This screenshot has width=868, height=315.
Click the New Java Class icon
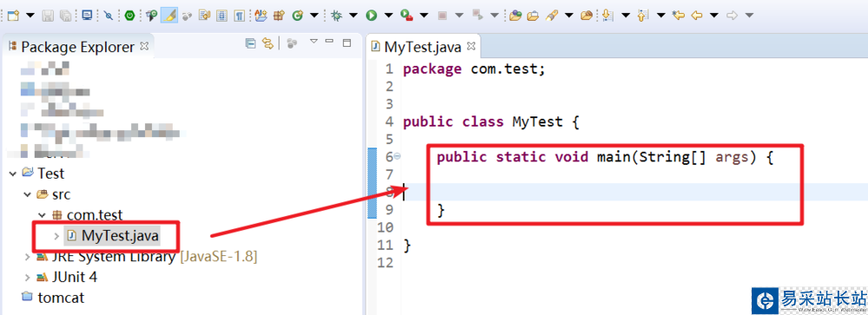[x=297, y=16]
